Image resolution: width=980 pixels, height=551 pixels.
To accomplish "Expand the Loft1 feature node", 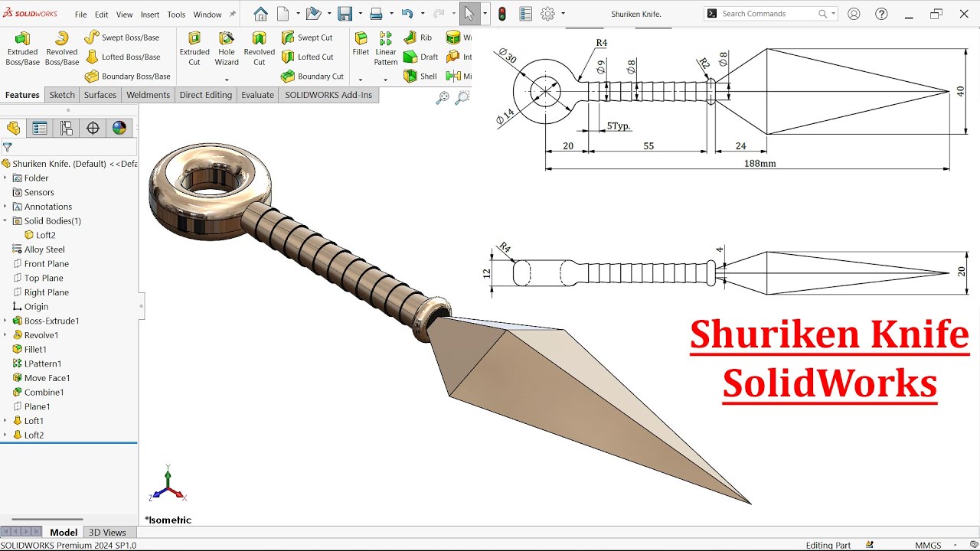I will [5, 421].
